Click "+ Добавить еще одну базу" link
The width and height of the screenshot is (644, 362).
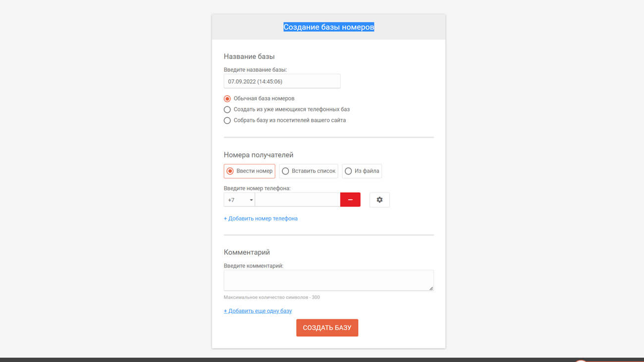point(258,311)
